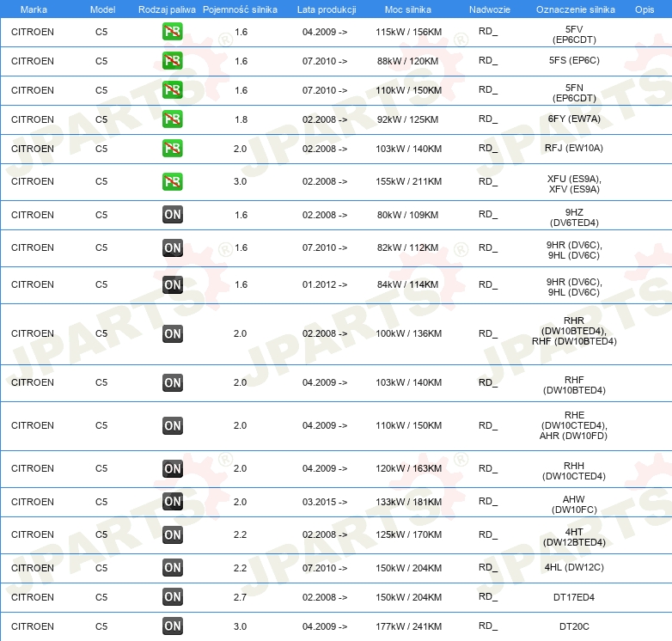Screen dimensions: 672x641
Task: Click the 'Rodzaj paliwa' column header
Action: click(x=166, y=9)
